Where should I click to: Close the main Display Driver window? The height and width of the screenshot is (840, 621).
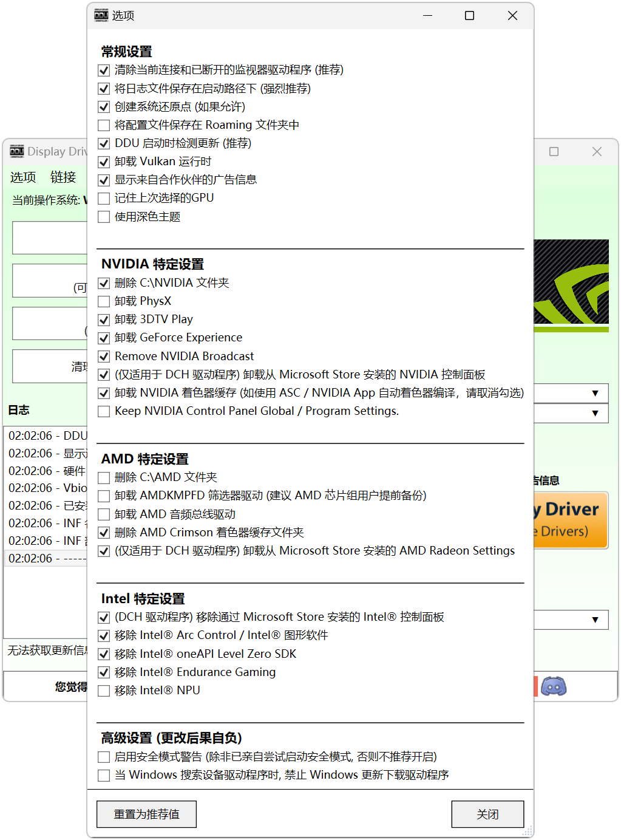[x=597, y=152]
